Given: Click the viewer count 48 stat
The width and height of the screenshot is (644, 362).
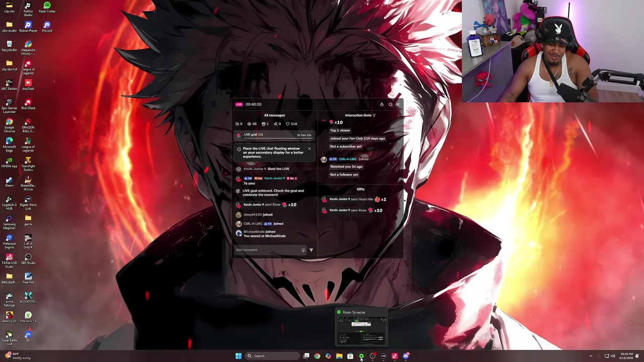Looking at the screenshot, I should 252,124.
